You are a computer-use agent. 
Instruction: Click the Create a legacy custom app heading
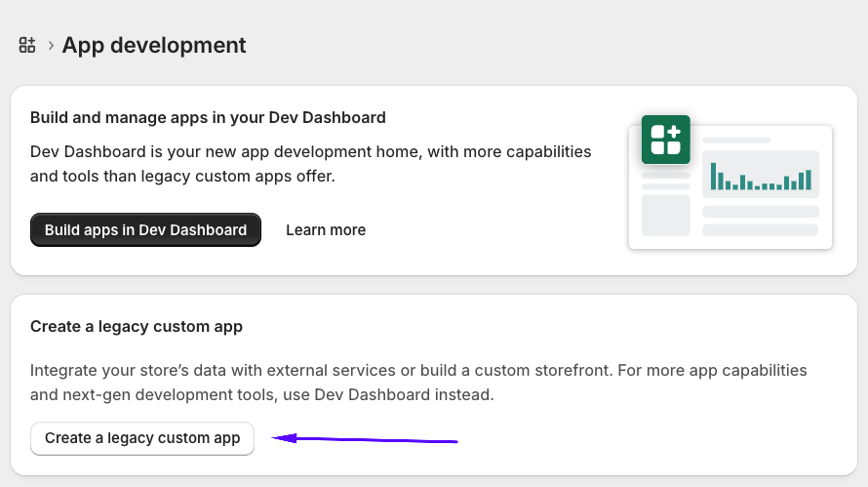coord(137,326)
